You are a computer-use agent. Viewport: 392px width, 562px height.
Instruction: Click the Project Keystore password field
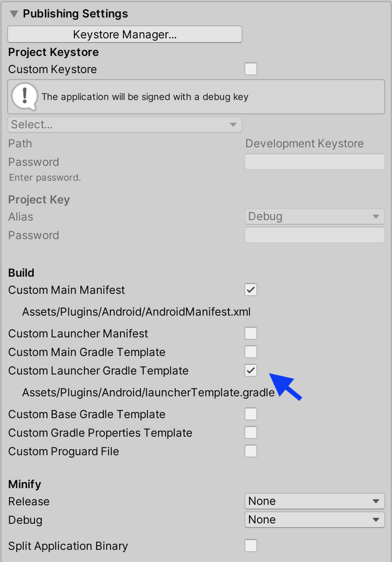pos(315,162)
